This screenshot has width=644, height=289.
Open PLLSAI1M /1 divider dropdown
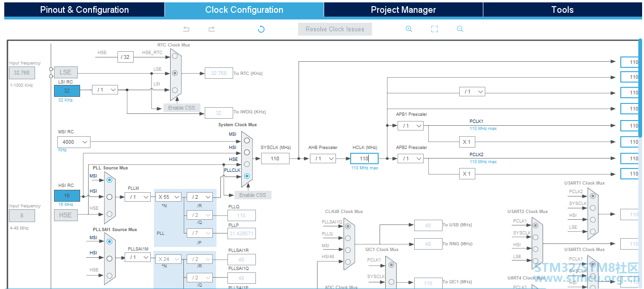138,258
